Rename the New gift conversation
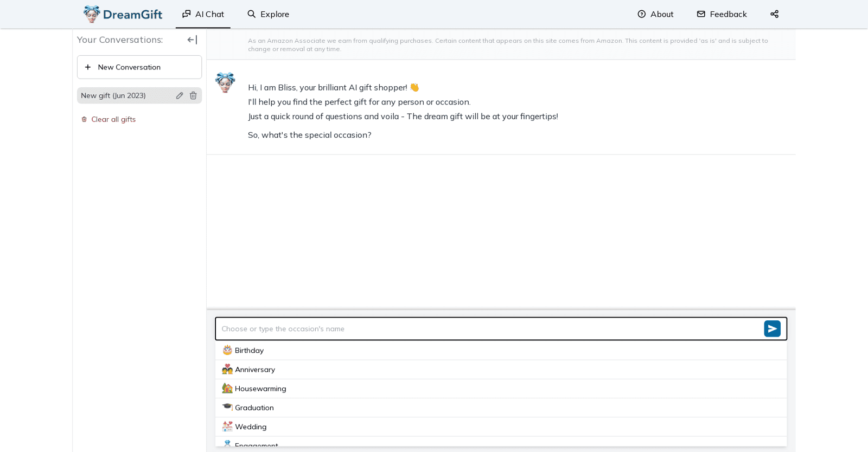Screen dimensions: 868x452 pos(180,95)
